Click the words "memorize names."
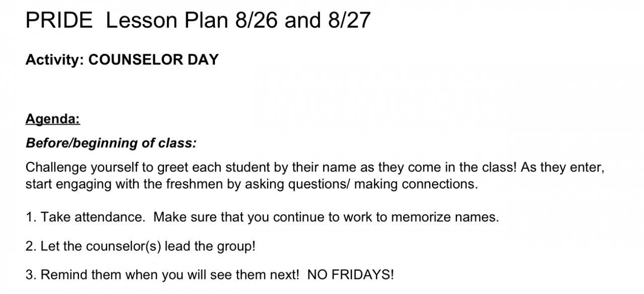 tap(445, 217)
